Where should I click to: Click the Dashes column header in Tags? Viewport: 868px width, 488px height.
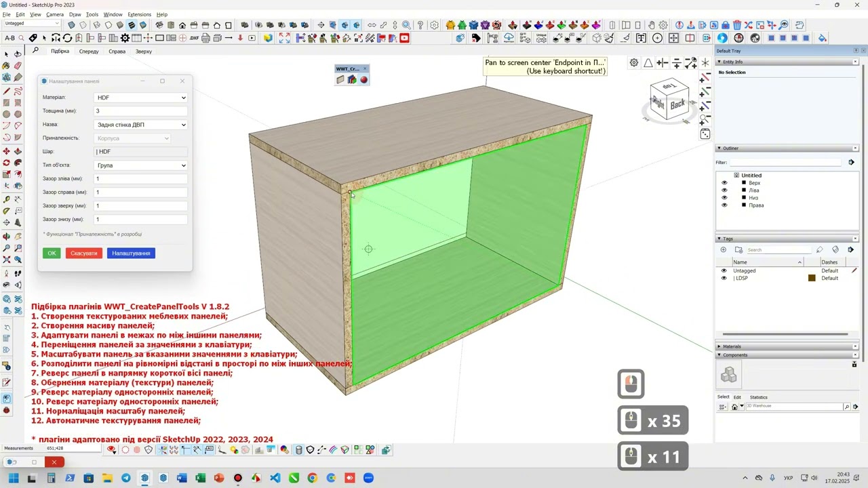coord(833,262)
